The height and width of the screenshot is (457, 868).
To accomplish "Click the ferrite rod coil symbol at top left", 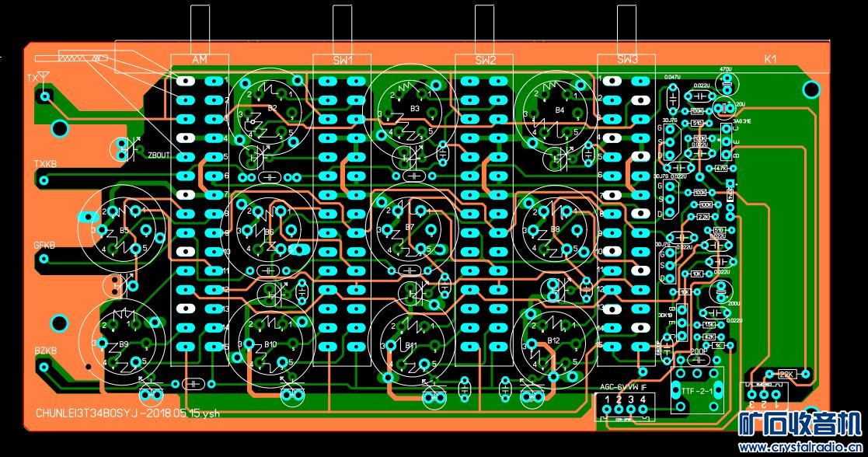I will tap(72, 58).
